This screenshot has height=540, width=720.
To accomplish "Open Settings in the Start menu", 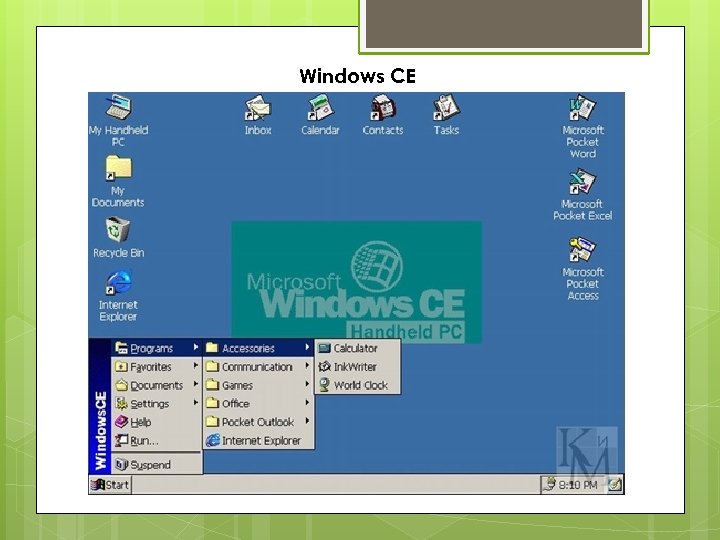I will [157, 403].
